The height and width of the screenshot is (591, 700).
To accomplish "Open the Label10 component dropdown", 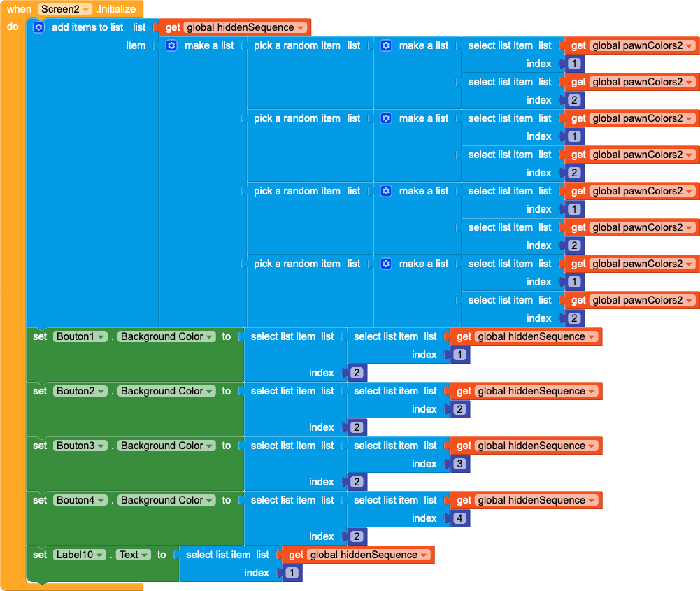I will (x=101, y=555).
